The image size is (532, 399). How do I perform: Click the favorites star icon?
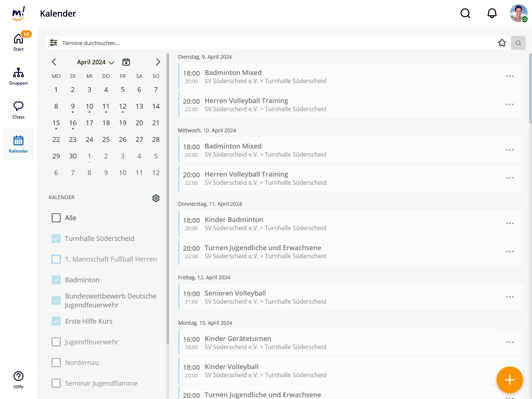pyautogui.click(x=502, y=43)
